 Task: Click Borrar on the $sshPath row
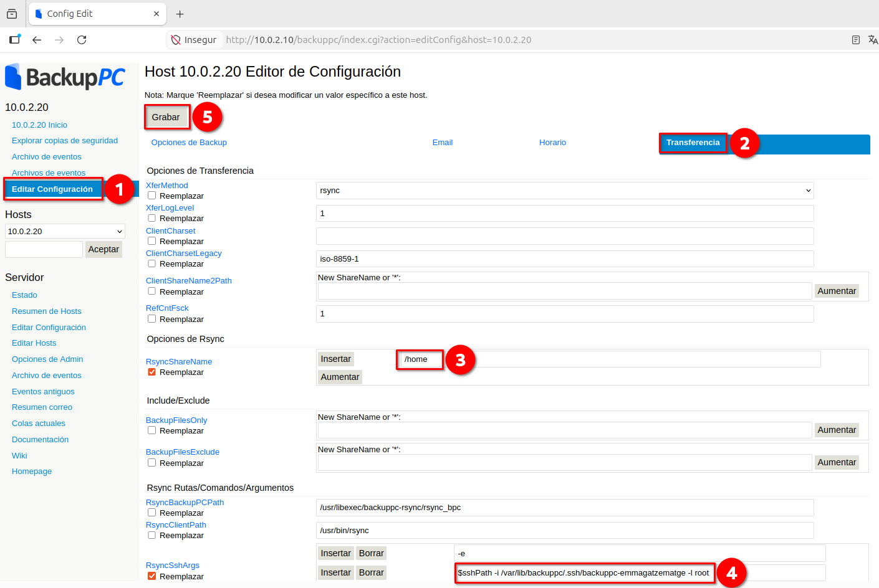[x=372, y=572]
